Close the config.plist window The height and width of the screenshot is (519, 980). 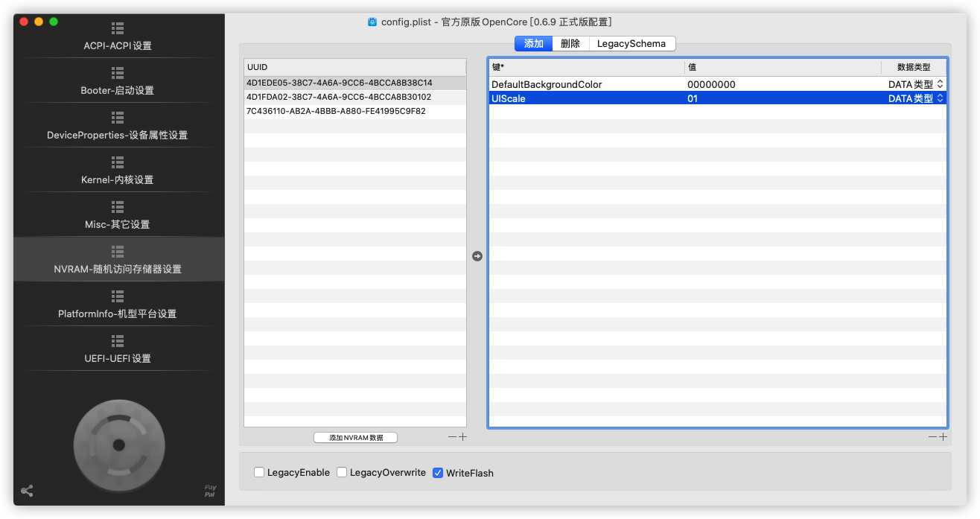[24, 22]
